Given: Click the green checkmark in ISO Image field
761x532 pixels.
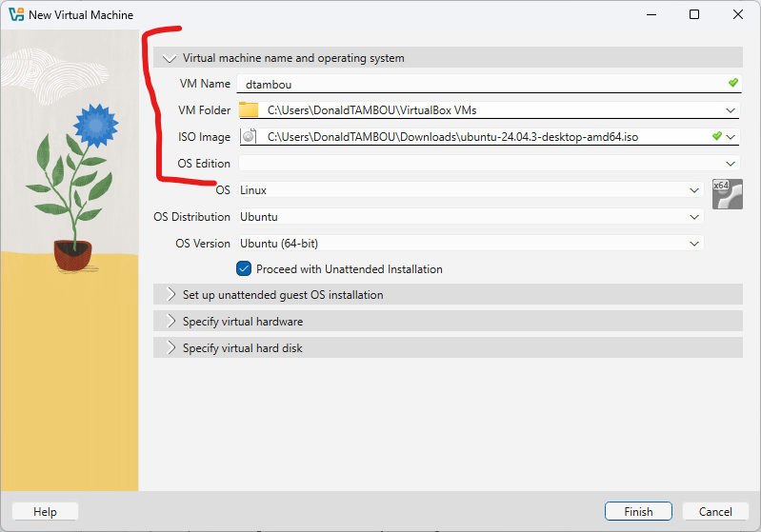Looking at the screenshot, I should click(716, 136).
